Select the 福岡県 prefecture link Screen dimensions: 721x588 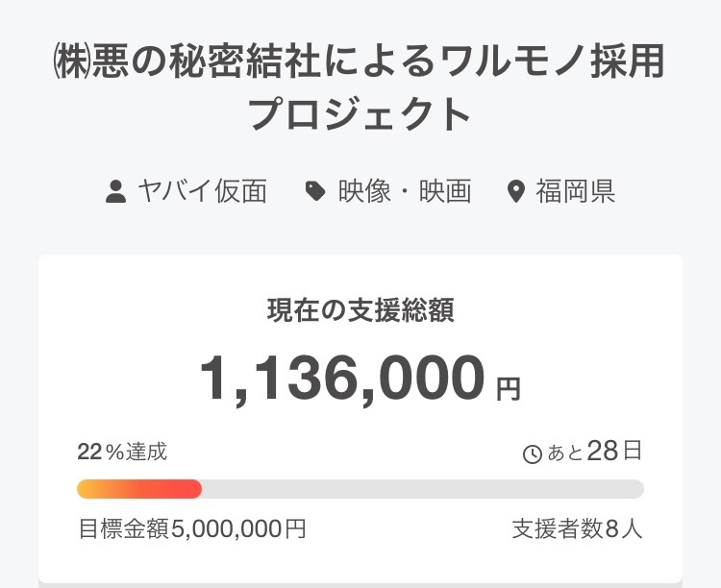coord(576,192)
